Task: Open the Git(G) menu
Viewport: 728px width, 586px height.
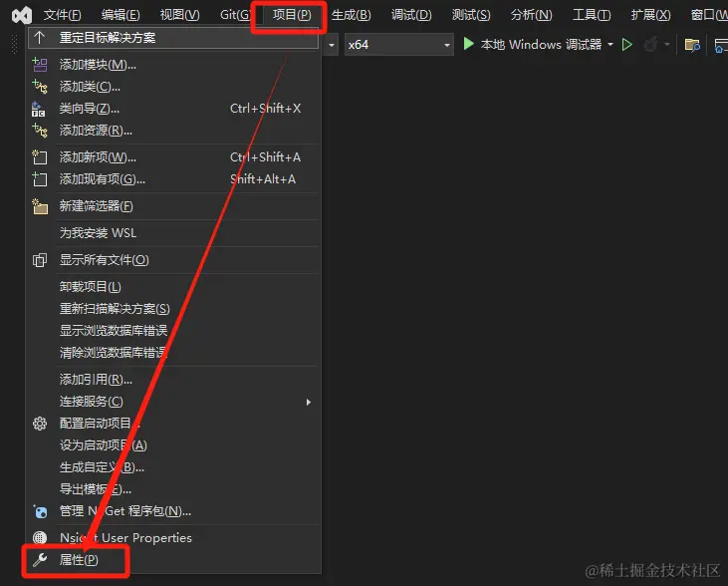Action: click(235, 15)
